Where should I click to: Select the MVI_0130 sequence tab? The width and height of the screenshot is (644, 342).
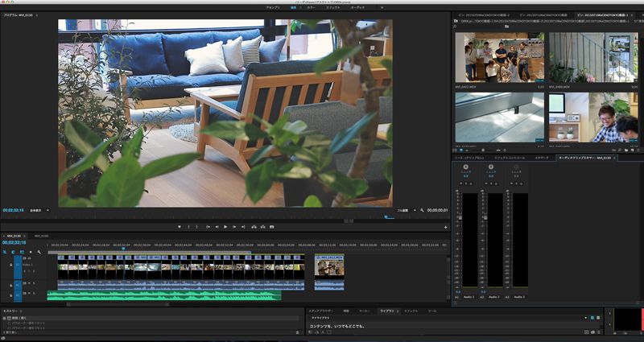pyautogui.click(x=14, y=236)
